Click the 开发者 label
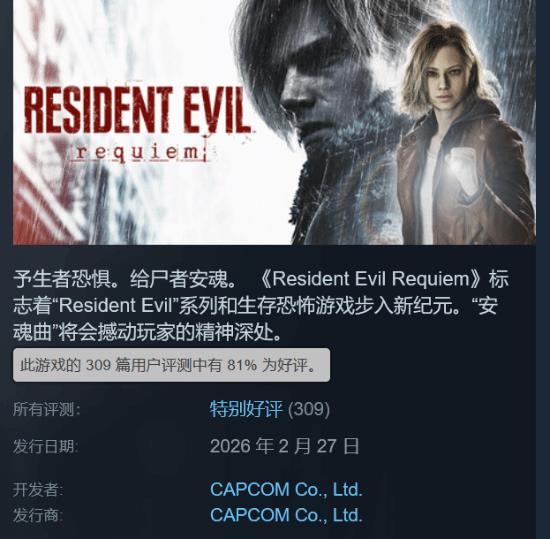 (x=38, y=490)
